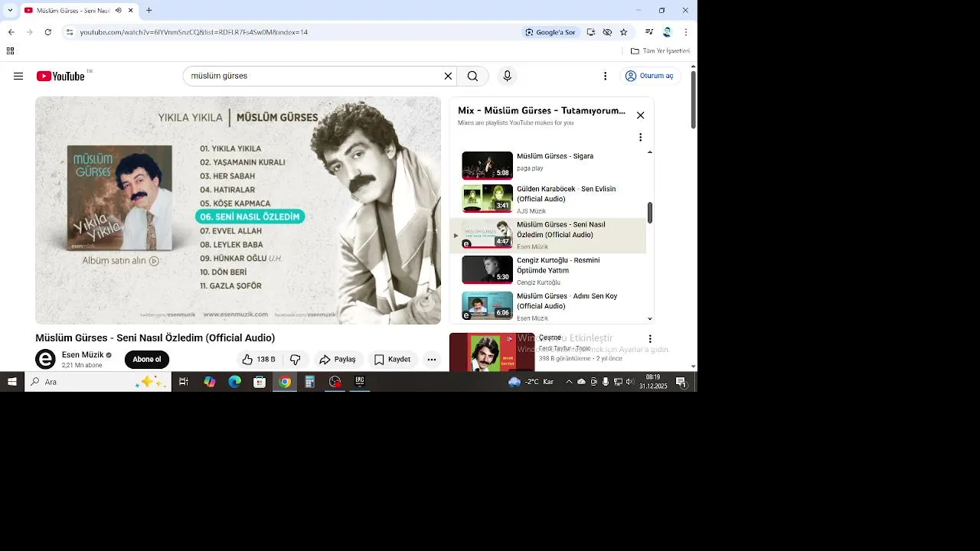Image resolution: width=980 pixels, height=551 pixels.
Task: Show hidden tray icons chevron
Action: click(569, 382)
